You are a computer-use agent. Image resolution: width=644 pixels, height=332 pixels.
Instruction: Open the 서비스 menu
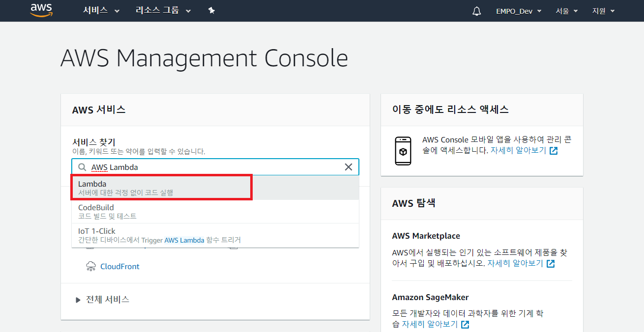(101, 10)
